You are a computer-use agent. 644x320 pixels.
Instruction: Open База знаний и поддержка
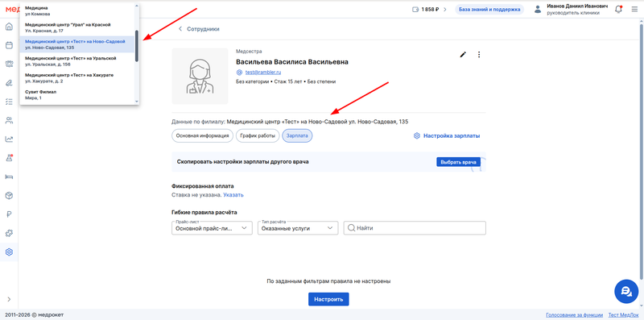tap(489, 9)
